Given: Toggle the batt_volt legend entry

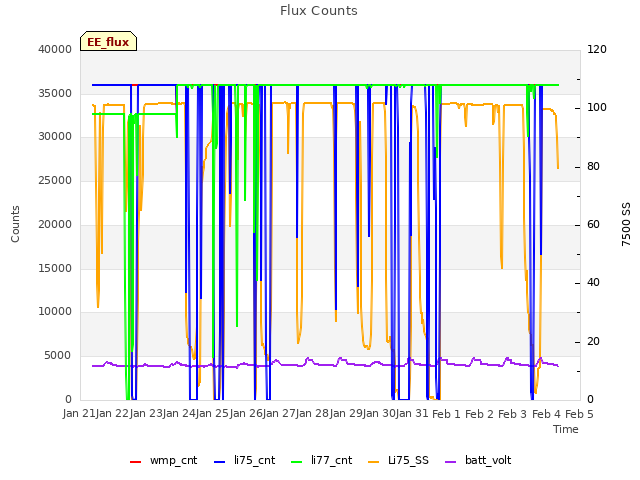Looking at the screenshot, I should point(478,460).
